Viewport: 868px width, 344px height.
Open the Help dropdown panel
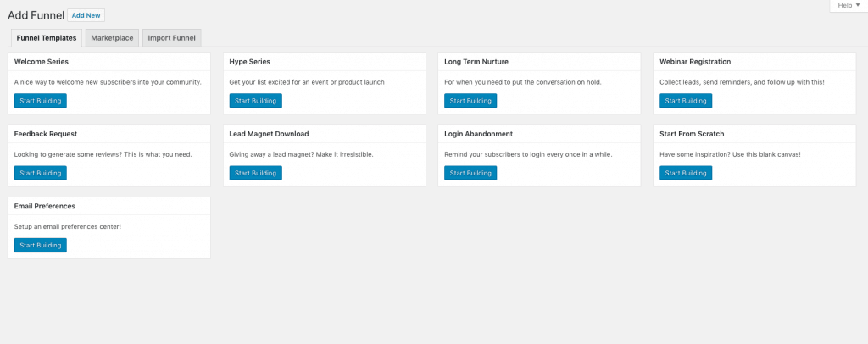(x=848, y=5)
